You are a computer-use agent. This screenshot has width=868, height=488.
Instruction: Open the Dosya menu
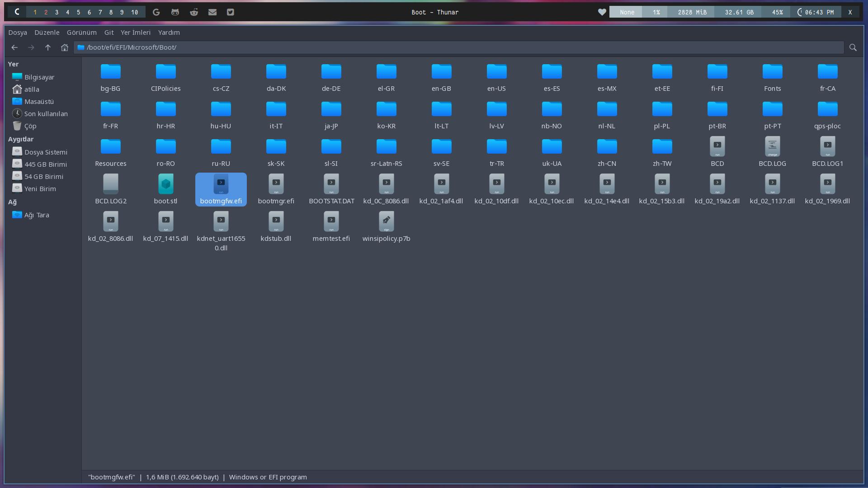pos(18,33)
